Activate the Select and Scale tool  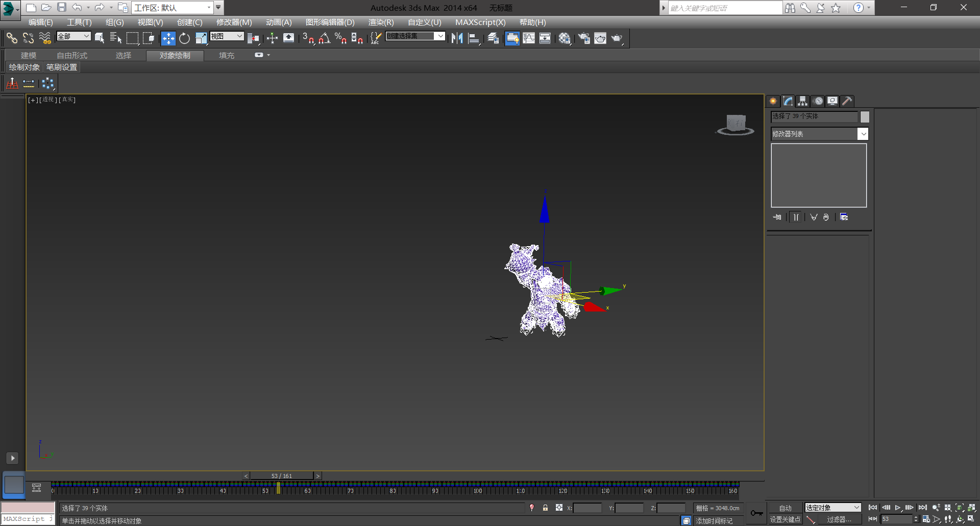point(201,38)
